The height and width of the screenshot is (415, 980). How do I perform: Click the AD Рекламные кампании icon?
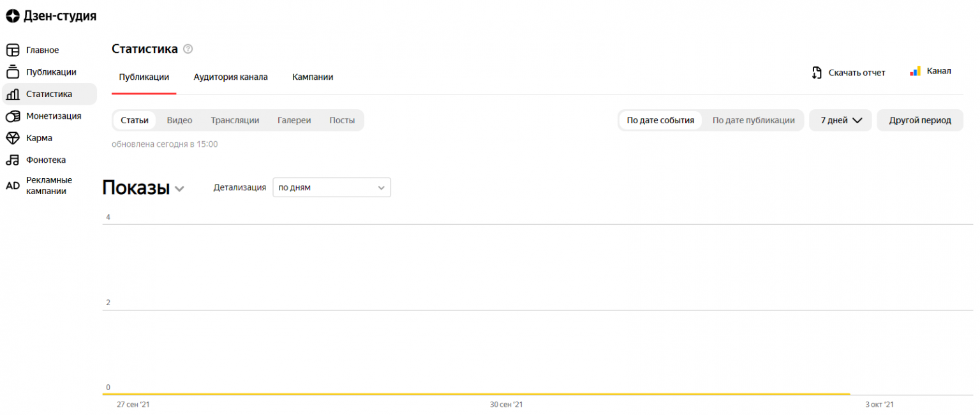pyautogui.click(x=13, y=186)
